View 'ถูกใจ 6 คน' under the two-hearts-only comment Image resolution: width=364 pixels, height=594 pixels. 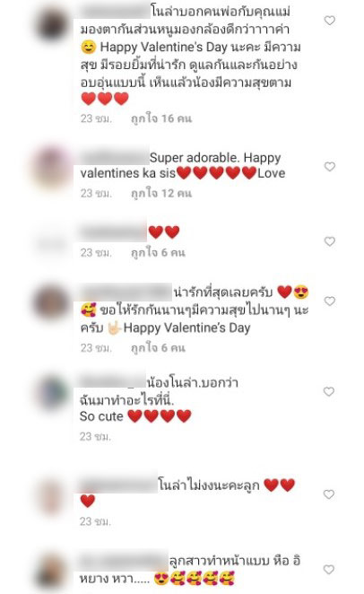coord(158,253)
